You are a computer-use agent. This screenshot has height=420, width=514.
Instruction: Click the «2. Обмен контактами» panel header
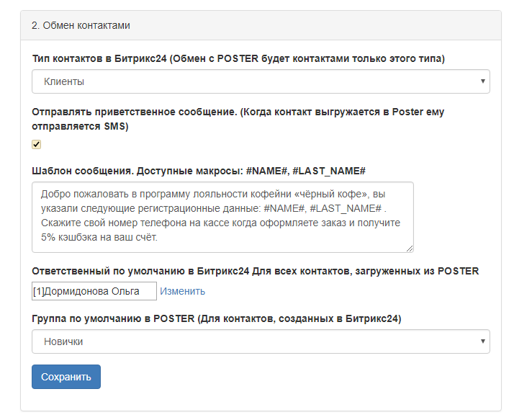click(261, 25)
